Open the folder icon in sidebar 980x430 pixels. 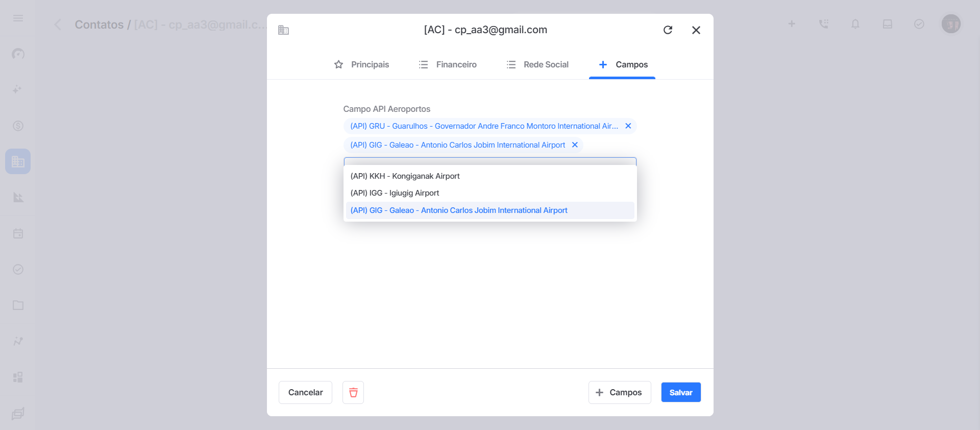coord(18,305)
